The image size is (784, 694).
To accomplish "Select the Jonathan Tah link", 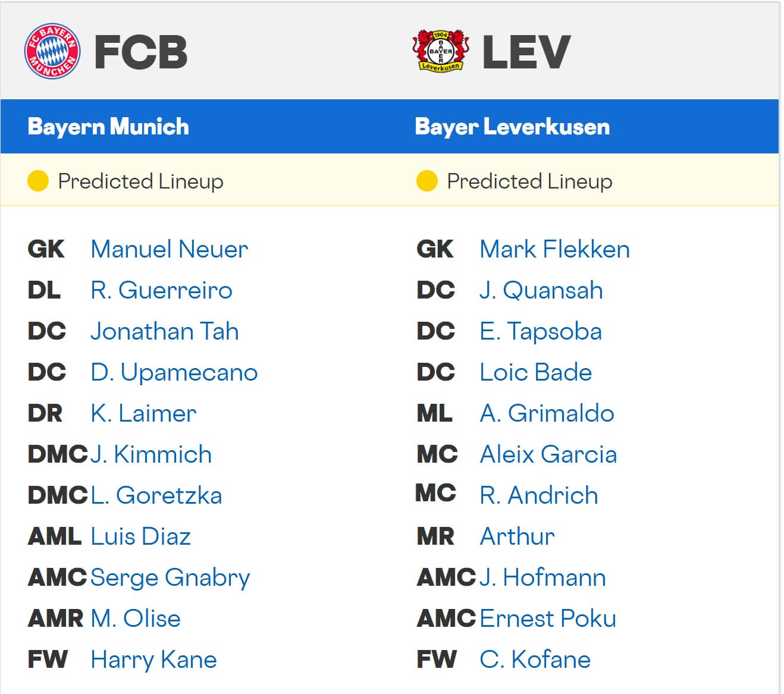I will pos(164,331).
